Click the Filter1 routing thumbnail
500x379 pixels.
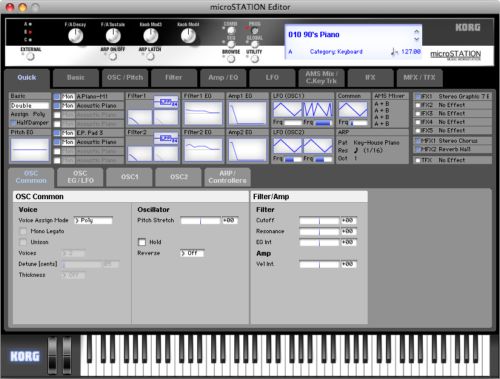coord(166,102)
